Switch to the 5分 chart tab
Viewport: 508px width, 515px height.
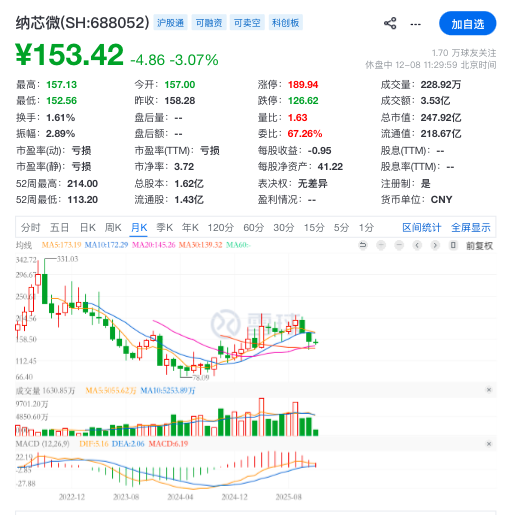click(341, 228)
